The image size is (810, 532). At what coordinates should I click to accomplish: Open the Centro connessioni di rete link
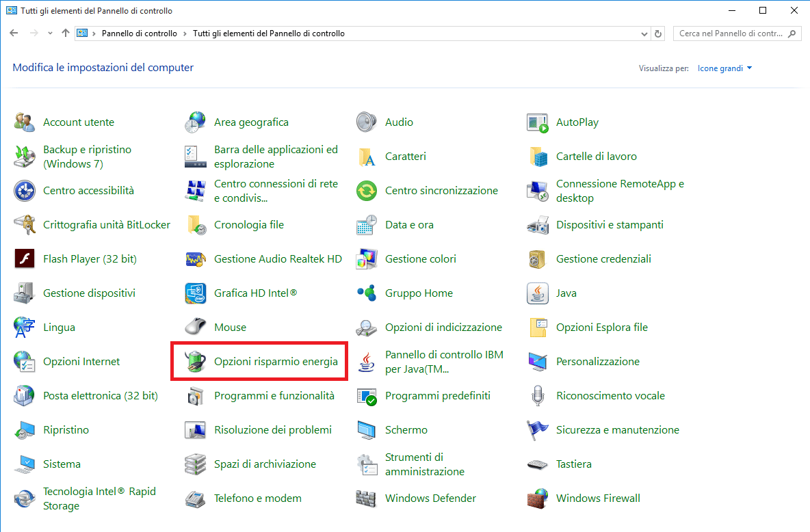(x=276, y=191)
